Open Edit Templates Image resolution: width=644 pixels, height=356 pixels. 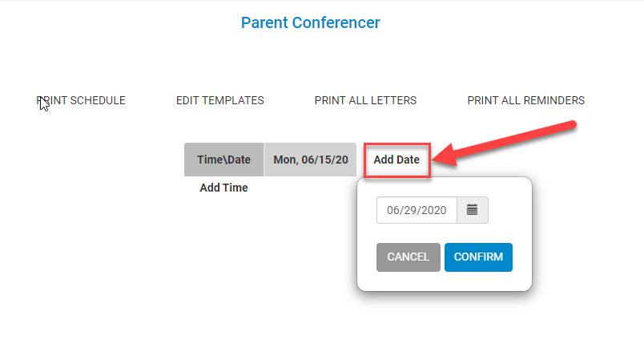tap(220, 100)
